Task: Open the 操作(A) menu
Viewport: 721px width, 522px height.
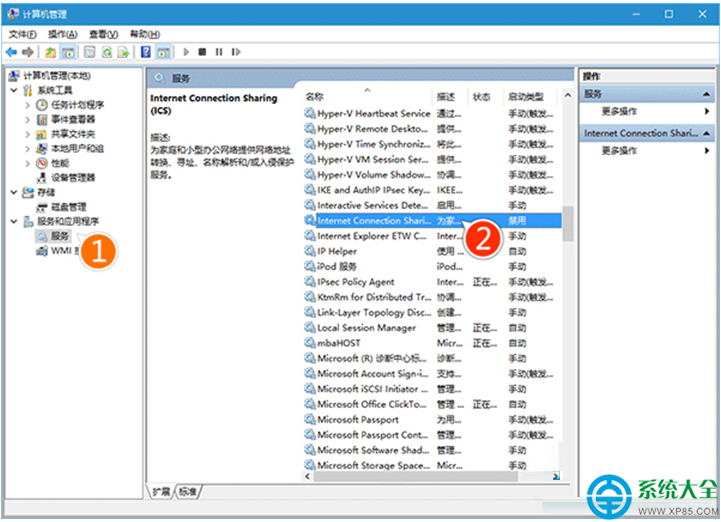Action: pyautogui.click(x=63, y=34)
